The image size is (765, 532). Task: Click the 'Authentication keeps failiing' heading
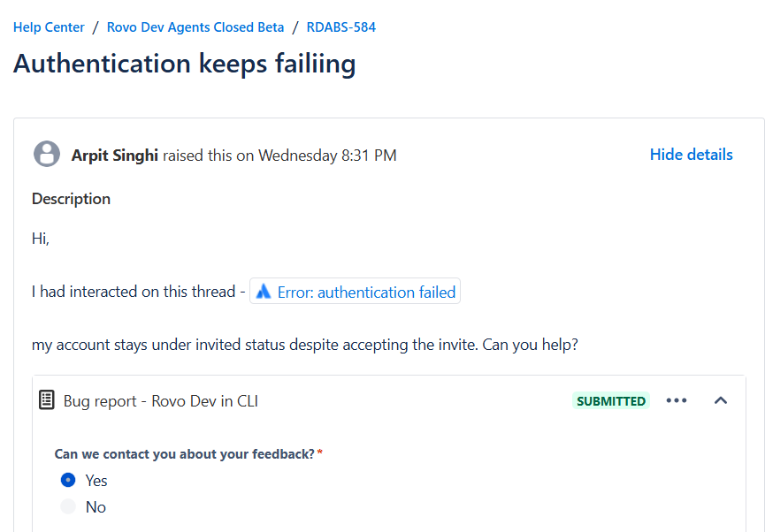(185, 64)
